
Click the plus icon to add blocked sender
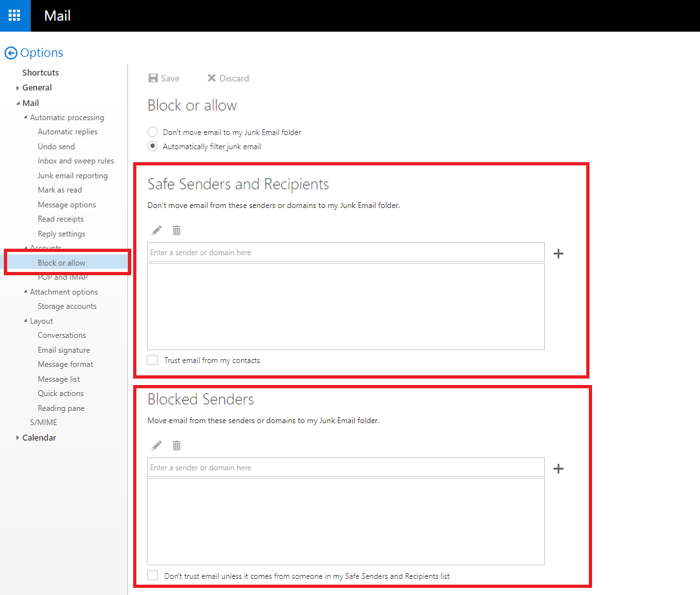click(558, 468)
